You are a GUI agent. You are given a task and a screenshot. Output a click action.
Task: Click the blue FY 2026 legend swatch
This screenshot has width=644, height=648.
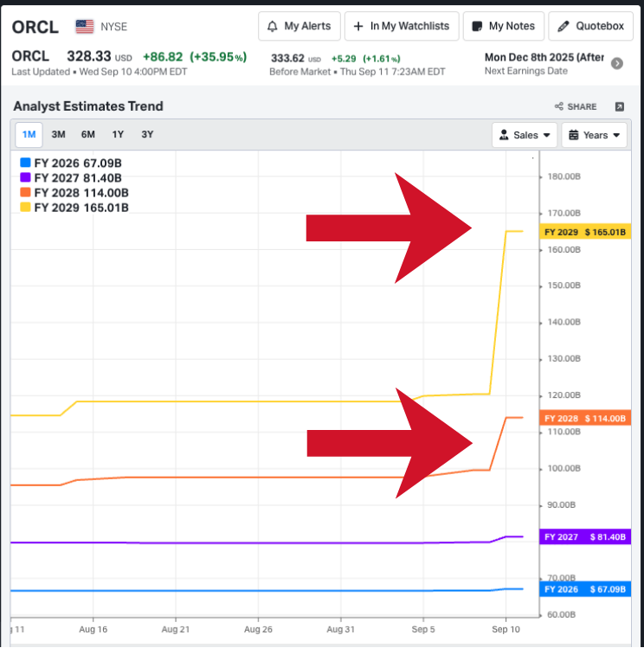pyautogui.click(x=25, y=163)
